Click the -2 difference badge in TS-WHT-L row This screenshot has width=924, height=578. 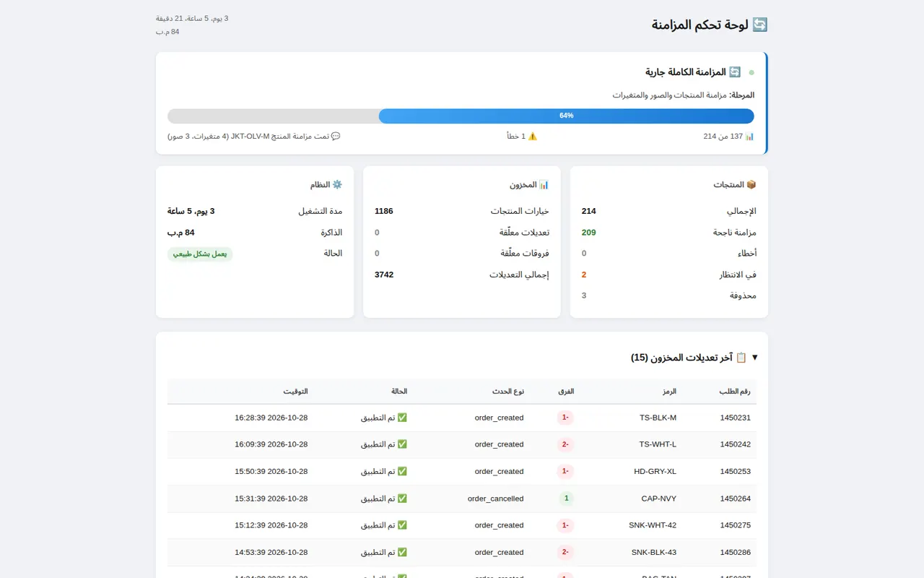(565, 444)
